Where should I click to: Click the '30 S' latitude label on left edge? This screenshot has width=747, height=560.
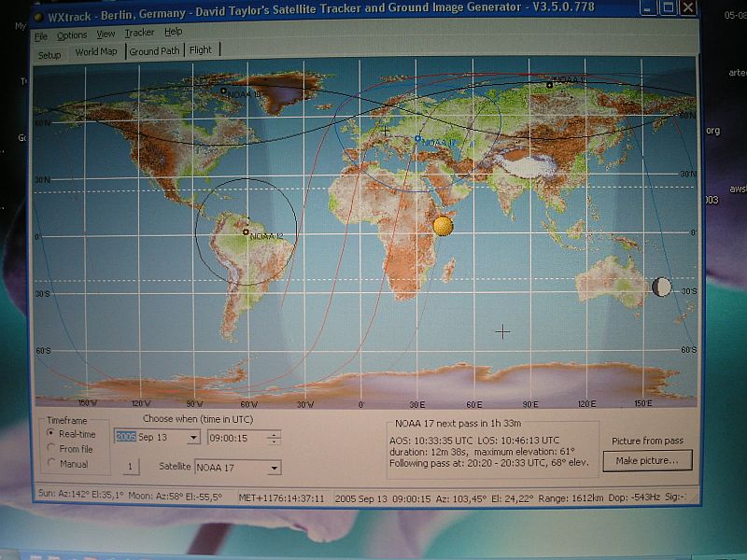[x=42, y=293]
